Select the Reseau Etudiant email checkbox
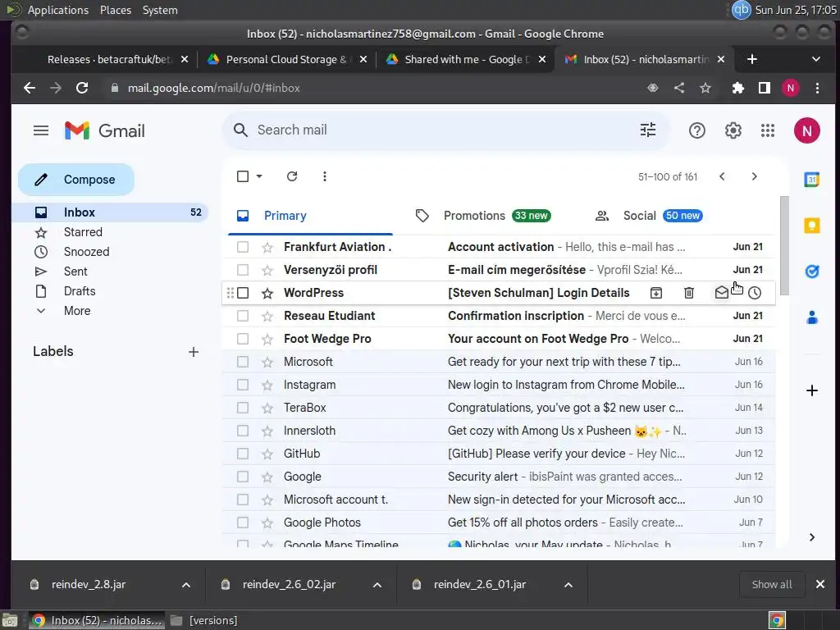The height and width of the screenshot is (630, 840). coord(243,316)
